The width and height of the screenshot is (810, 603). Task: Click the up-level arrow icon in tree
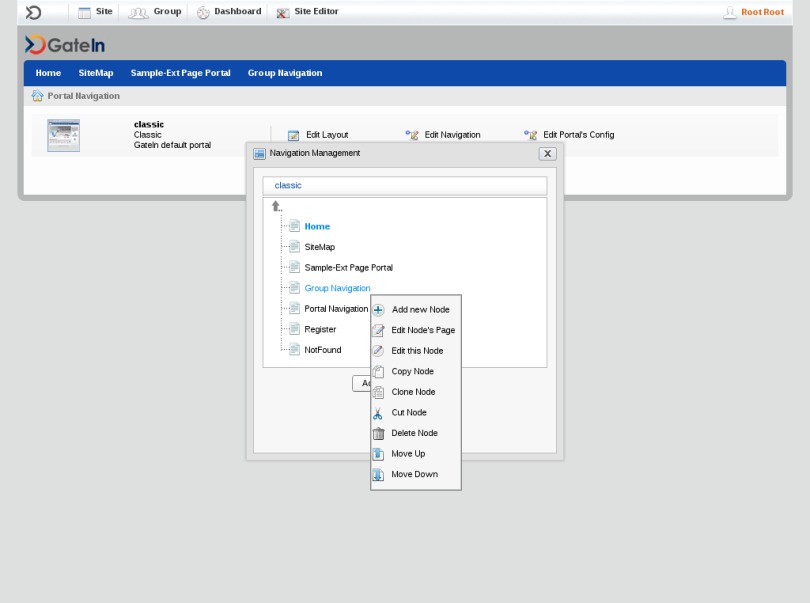point(276,206)
